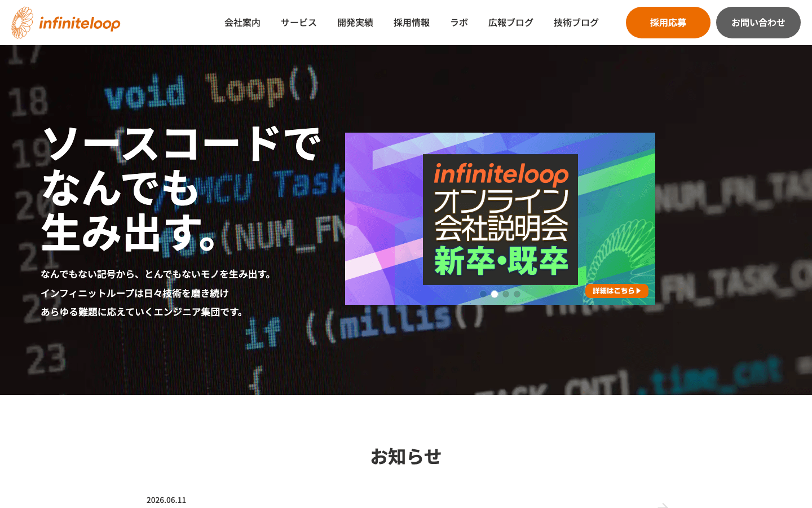Open the ラボ navigation link
Image resolution: width=812 pixels, height=508 pixels.
pos(459,23)
